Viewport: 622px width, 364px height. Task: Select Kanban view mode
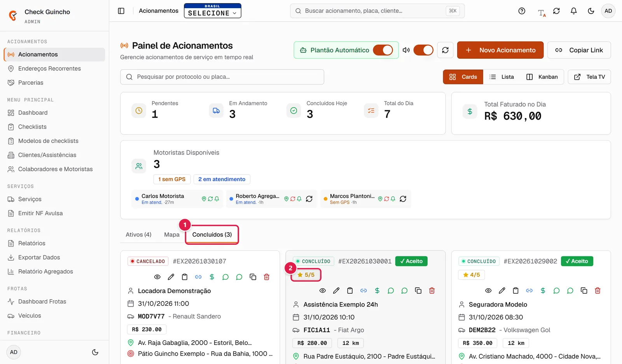[542, 77]
